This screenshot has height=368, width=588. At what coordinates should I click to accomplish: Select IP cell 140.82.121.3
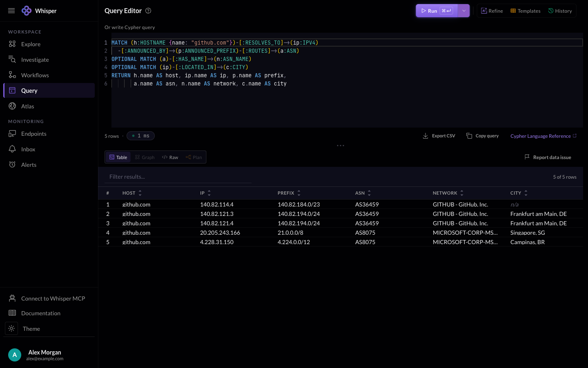point(217,214)
